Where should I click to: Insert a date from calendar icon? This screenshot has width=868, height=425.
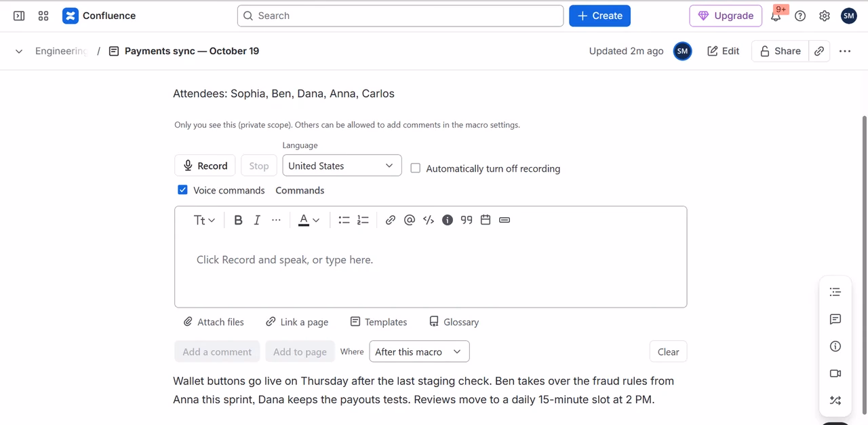tap(486, 220)
